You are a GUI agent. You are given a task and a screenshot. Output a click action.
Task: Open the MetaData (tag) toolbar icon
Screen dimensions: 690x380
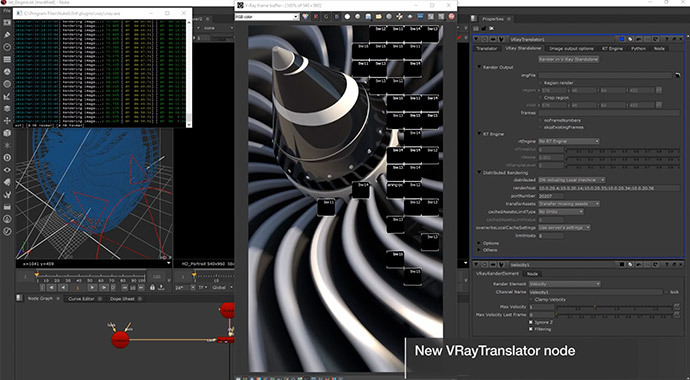(7, 182)
